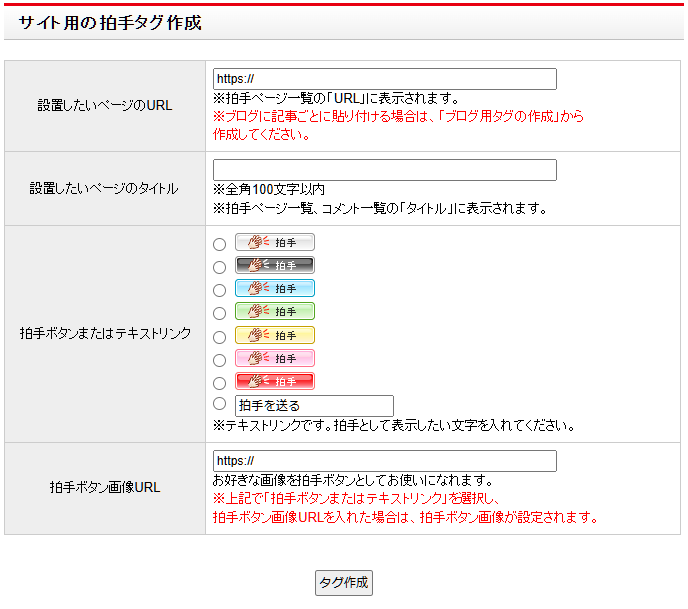
Task: Select the black 拍手 button radio option
Action: 219,267
